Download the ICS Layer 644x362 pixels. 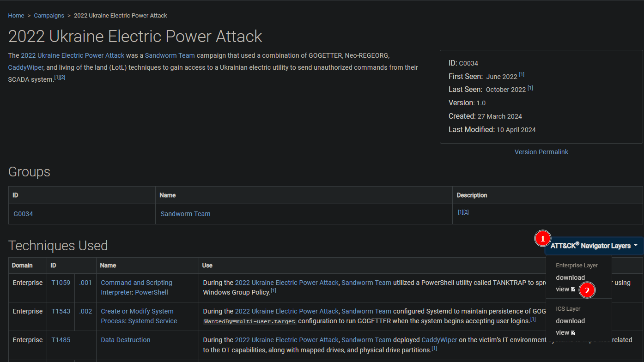(570, 321)
